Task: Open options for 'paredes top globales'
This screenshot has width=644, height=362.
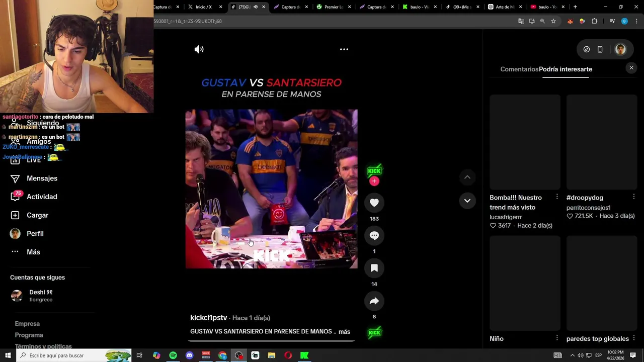Action: (x=634, y=338)
